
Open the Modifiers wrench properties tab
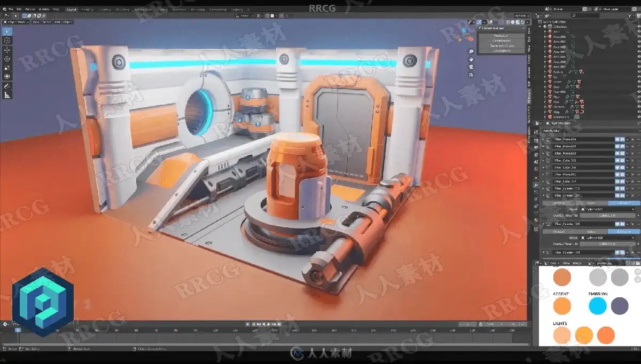click(536, 183)
